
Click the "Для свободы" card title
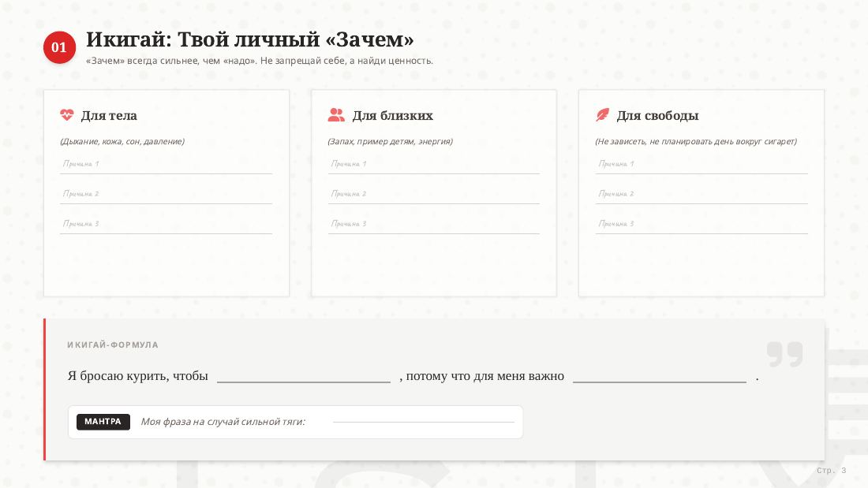point(657,116)
